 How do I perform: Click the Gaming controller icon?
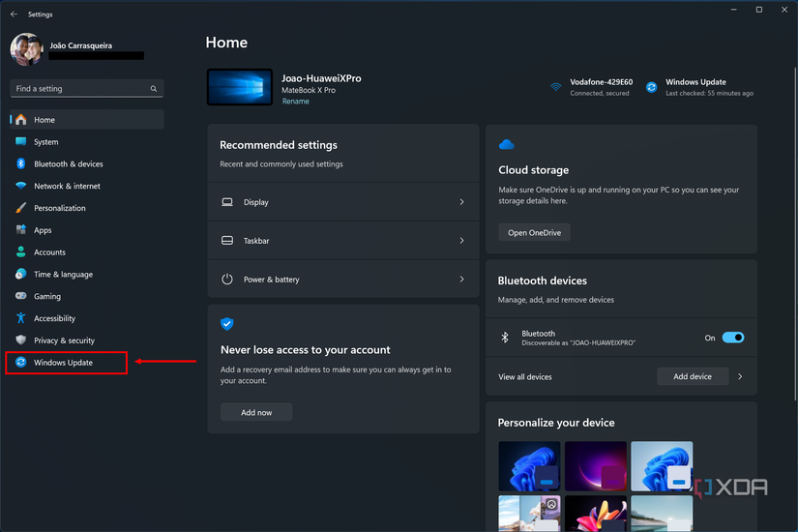click(21, 296)
